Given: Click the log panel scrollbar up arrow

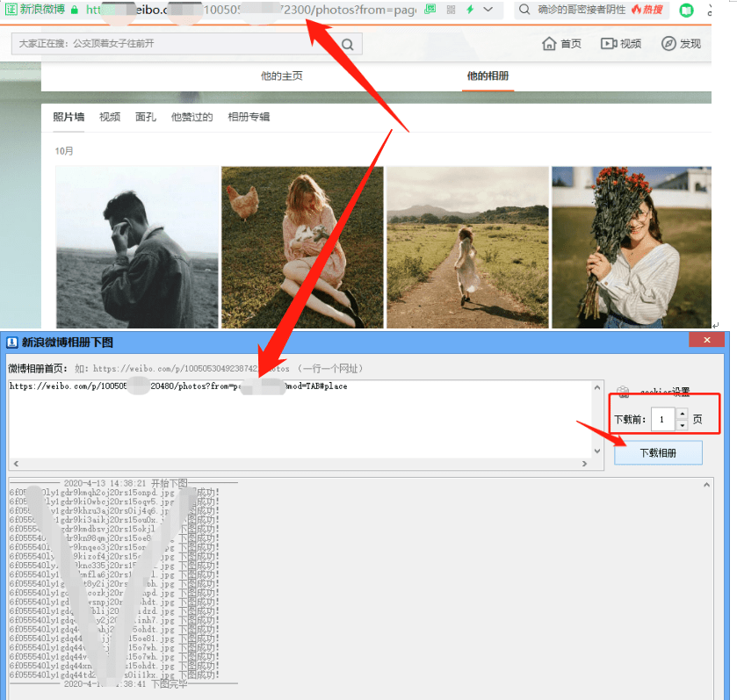Looking at the screenshot, I should pyautogui.click(x=706, y=485).
